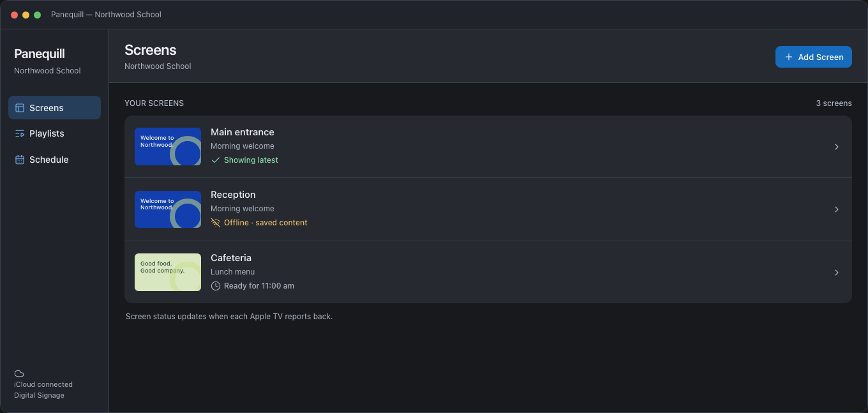The image size is (868, 413).
Task: Open the Cafeteria lunch menu thumbnail
Action: 168,273
